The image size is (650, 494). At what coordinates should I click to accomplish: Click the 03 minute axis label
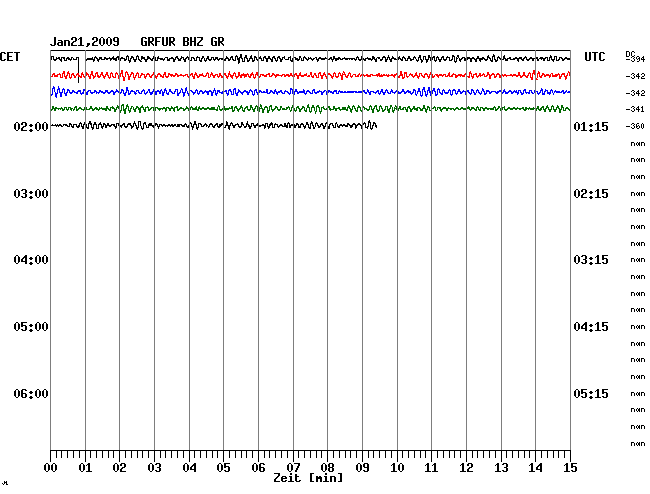pos(154,468)
